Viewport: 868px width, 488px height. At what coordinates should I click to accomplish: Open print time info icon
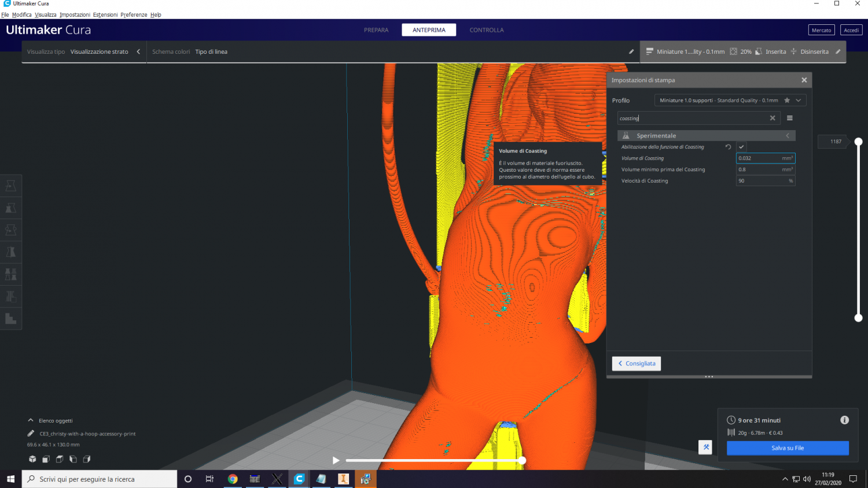(844, 420)
